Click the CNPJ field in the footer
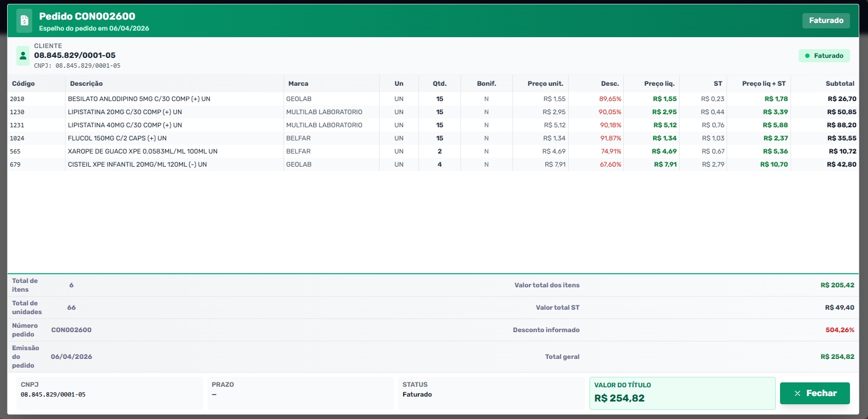The image size is (868, 419). click(110, 393)
